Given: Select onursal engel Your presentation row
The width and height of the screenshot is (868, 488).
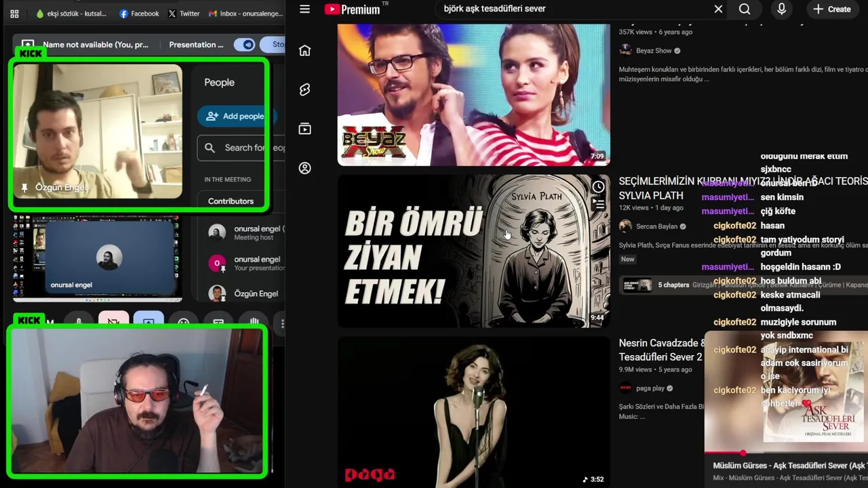Looking at the screenshot, I should (x=246, y=263).
